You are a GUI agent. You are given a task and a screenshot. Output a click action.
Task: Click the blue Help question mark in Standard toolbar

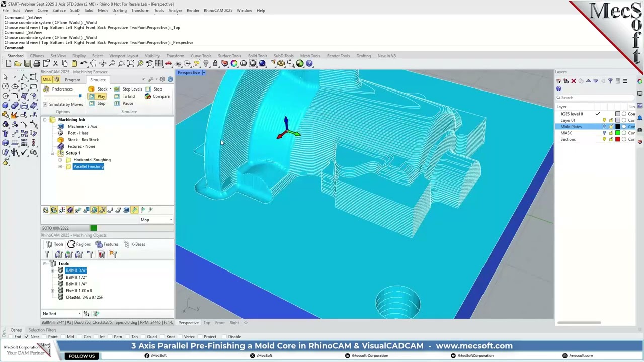click(309, 63)
